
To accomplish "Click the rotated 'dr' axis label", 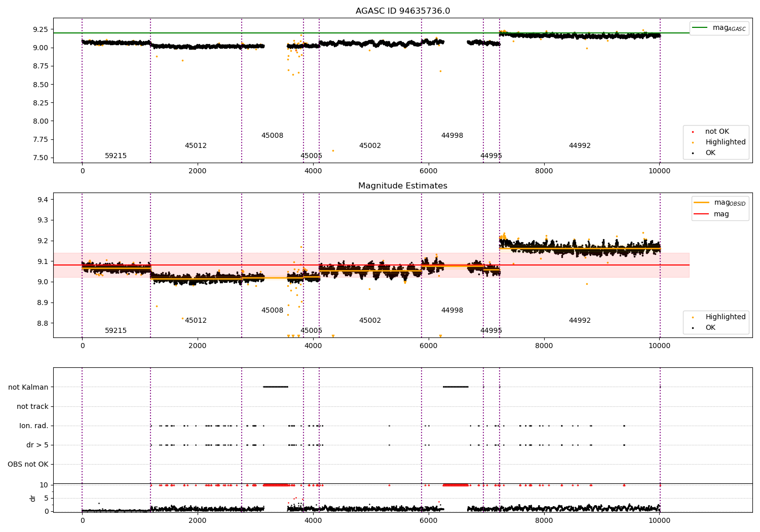I will tap(33, 498).
